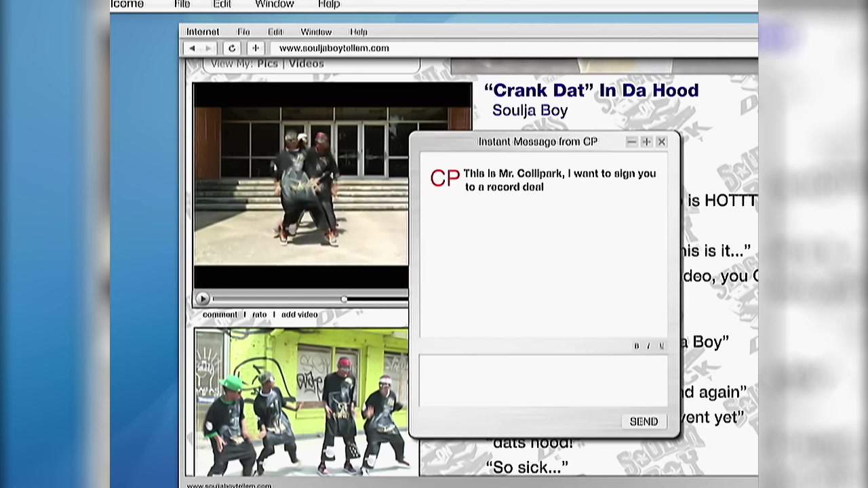The height and width of the screenshot is (488, 868).
Task: Click the 'add video' link
Action: pyautogui.click(x=299, y=314)
